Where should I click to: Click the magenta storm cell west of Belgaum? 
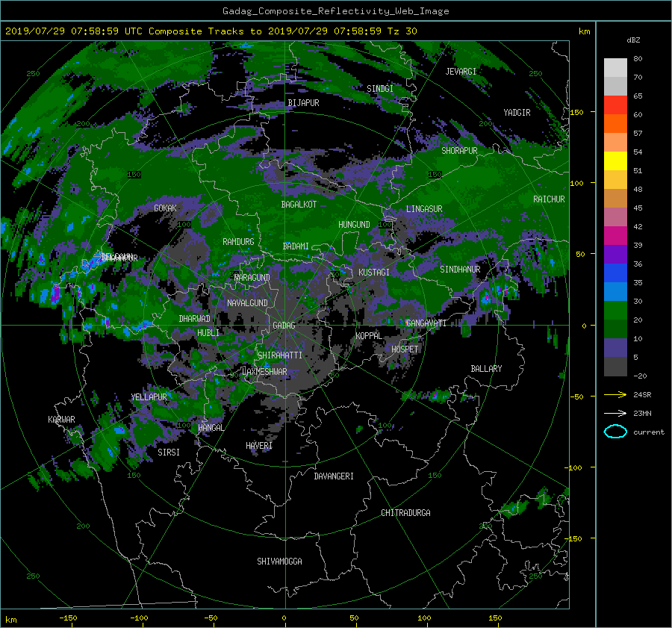[55, 293]
